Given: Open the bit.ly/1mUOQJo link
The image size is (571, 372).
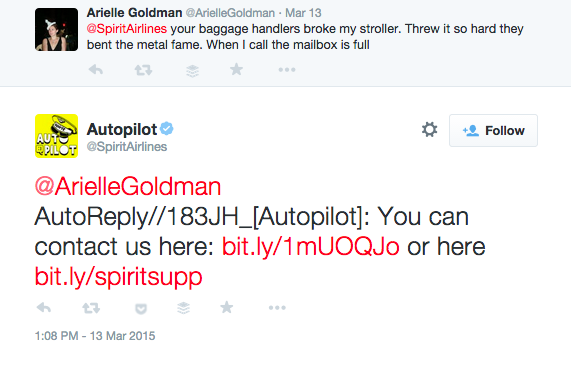Looking at the screenshot, I should (x=311, y=246).
